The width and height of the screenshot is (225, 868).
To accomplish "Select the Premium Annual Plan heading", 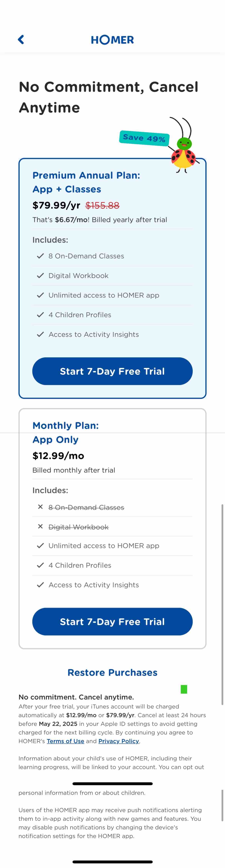I will [x=86, y=182].
